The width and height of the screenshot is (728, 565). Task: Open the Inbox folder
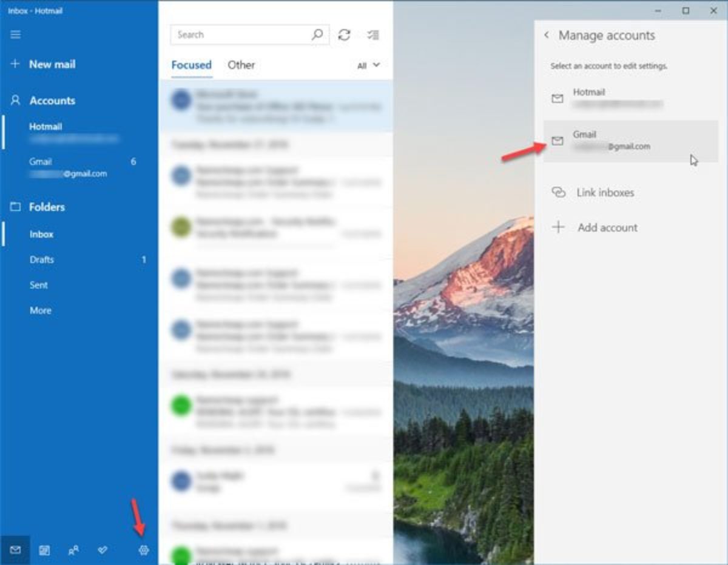pos(79,234)
